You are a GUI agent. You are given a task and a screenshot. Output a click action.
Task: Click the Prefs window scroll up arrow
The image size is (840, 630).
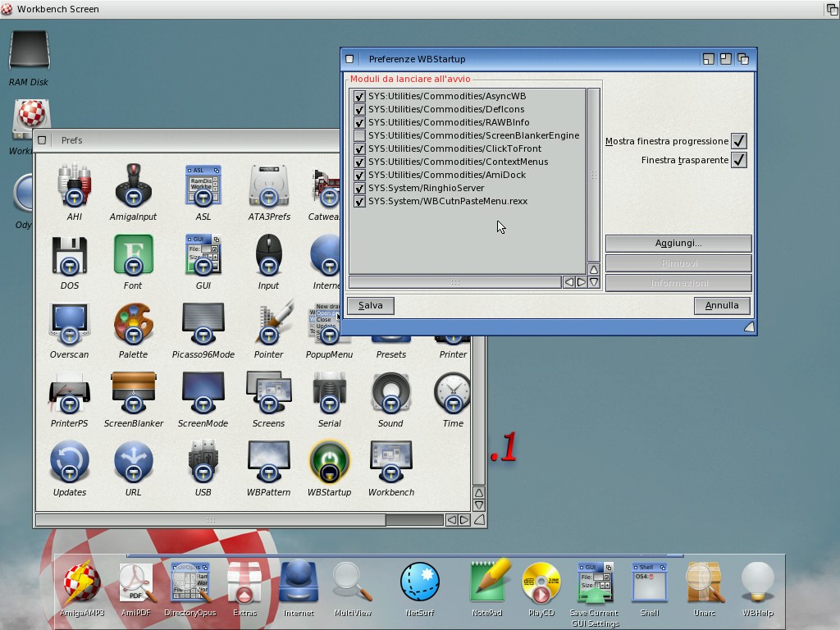[x=479, y=493]
